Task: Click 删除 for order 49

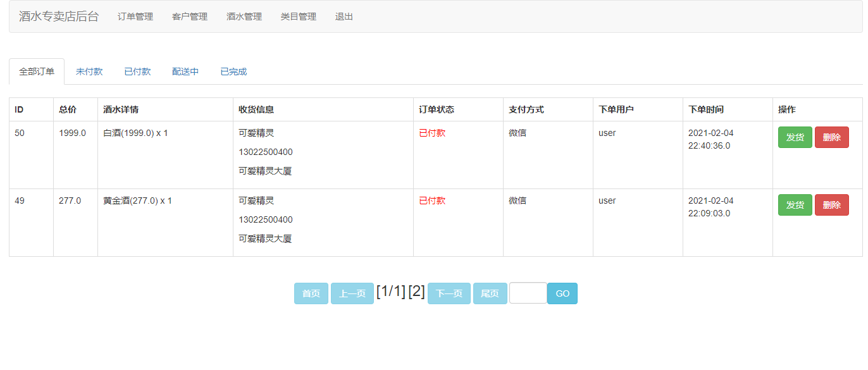Action: 832,205
